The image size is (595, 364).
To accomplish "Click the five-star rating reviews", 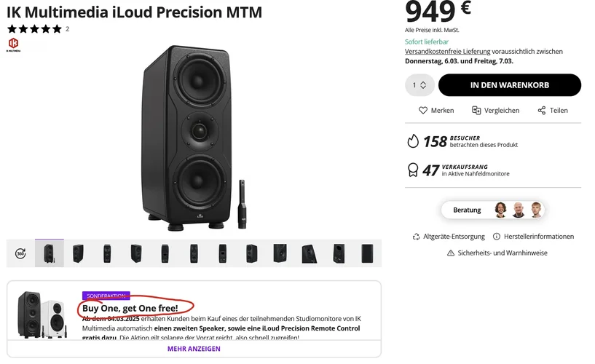I will click(34, 29).
